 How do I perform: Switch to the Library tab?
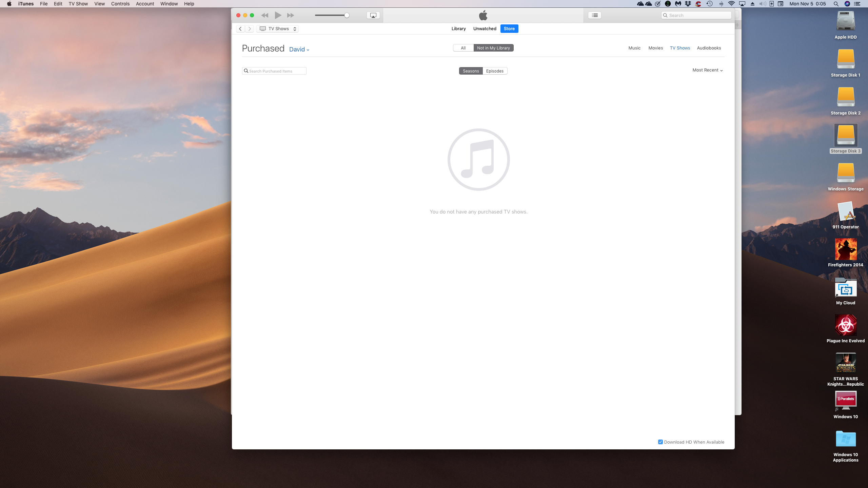pyautogui.click(x=458, y=29)
